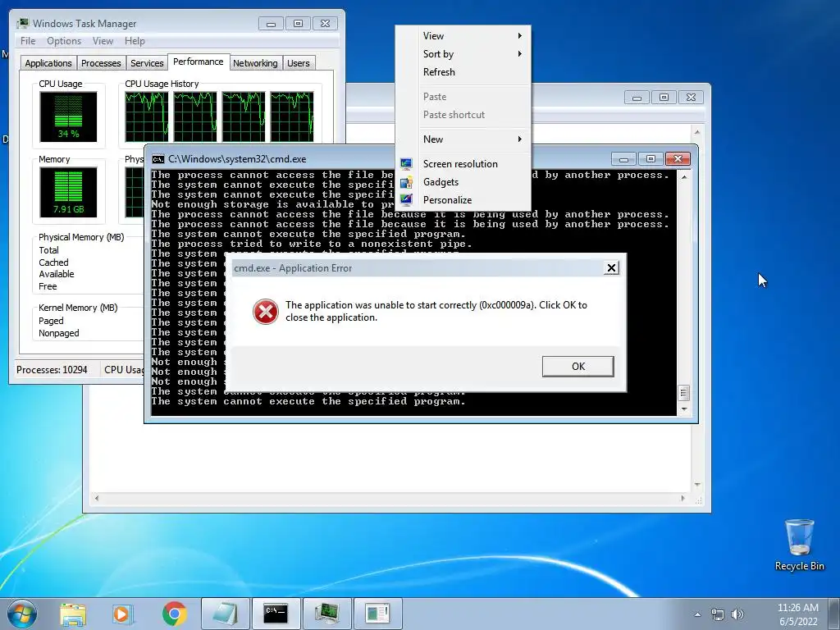
Task: Click Notepad horizontal scrollbar left arrow
Action: coord(97,498)
